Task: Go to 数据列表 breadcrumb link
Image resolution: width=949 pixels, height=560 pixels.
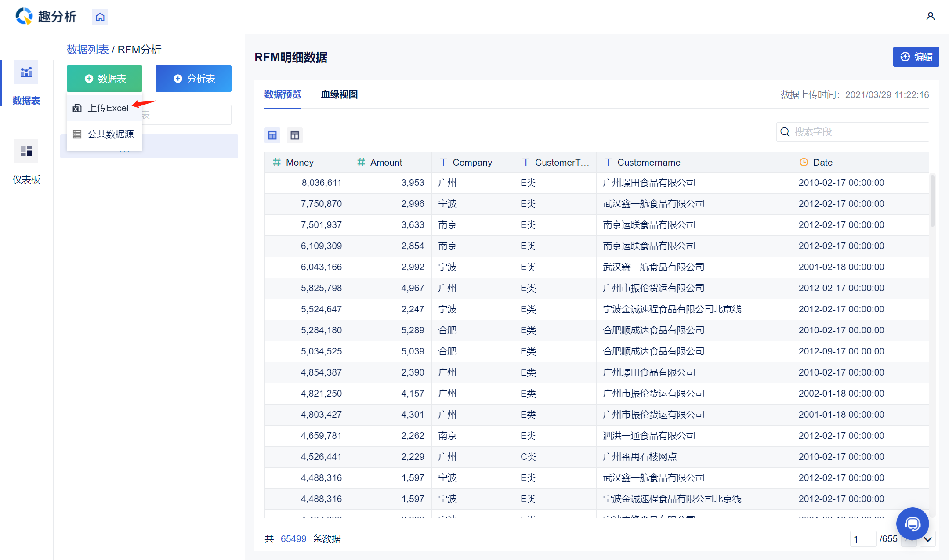Action: point(87,50)
